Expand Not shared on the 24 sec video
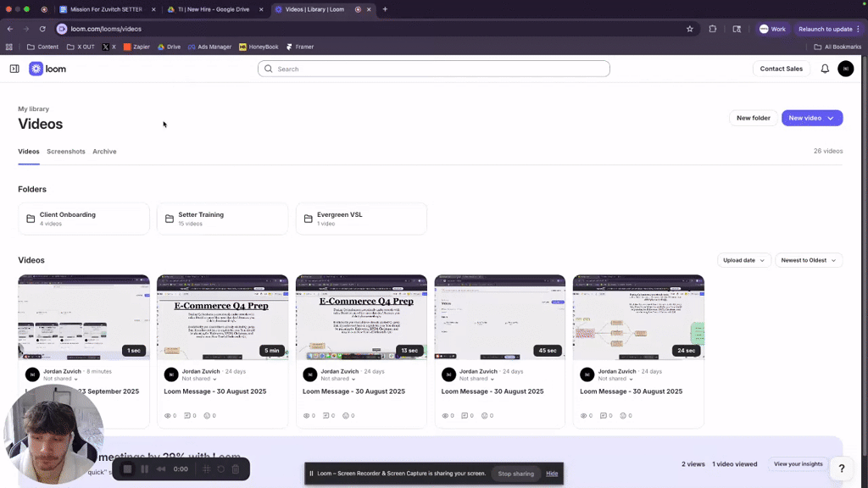This screenshot has height=488, width=868. [x=615, y=379]
